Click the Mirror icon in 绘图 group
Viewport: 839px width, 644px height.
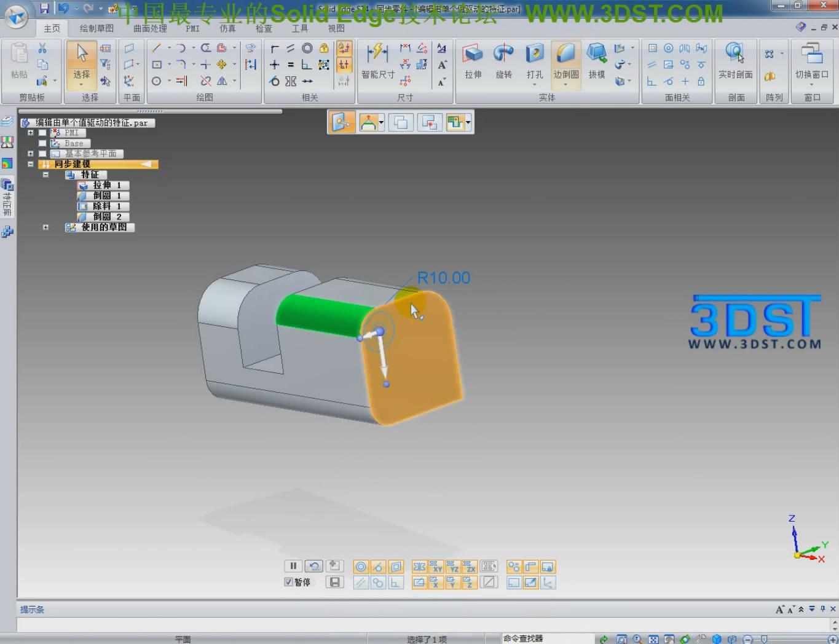[222, 81]
